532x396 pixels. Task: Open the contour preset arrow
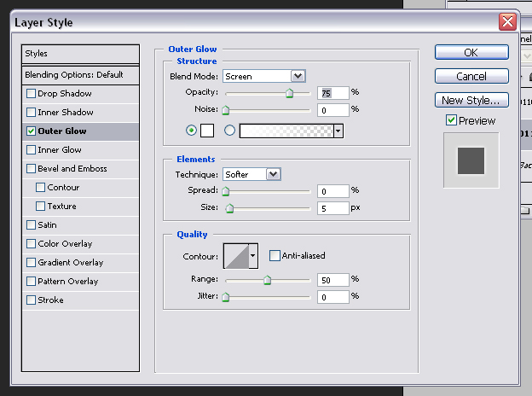point(253,256)
